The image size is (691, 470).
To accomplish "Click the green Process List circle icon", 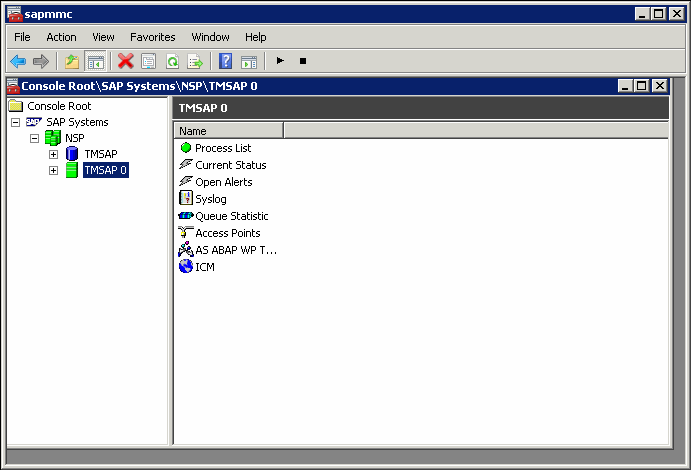I will click(186, 148).
